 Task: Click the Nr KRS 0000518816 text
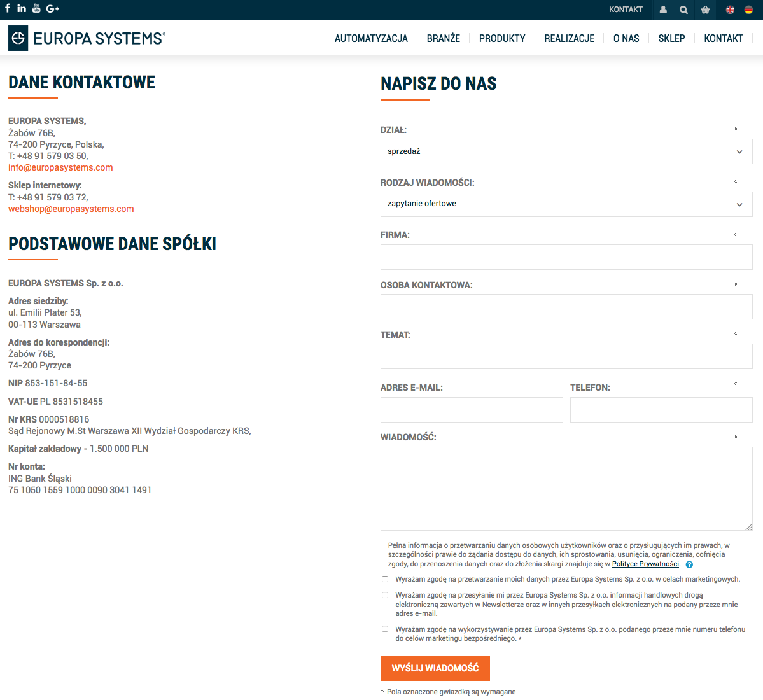coord(48,419)
